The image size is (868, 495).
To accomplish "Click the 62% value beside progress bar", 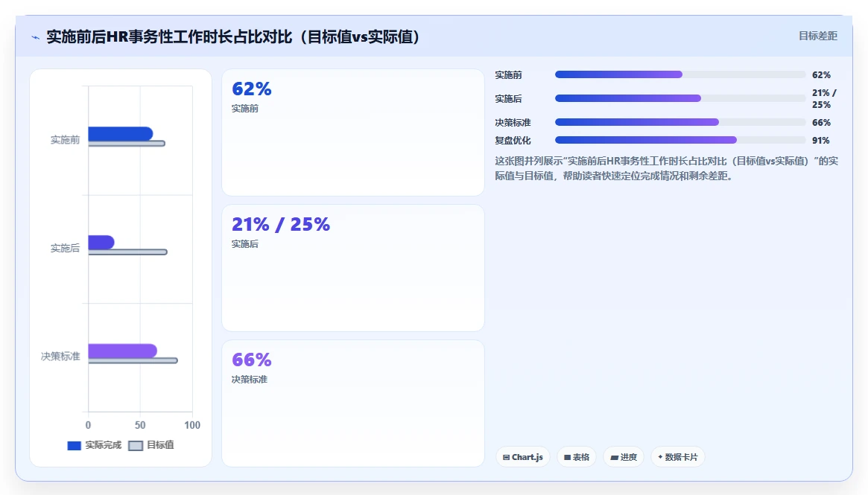I will (821, 74).
